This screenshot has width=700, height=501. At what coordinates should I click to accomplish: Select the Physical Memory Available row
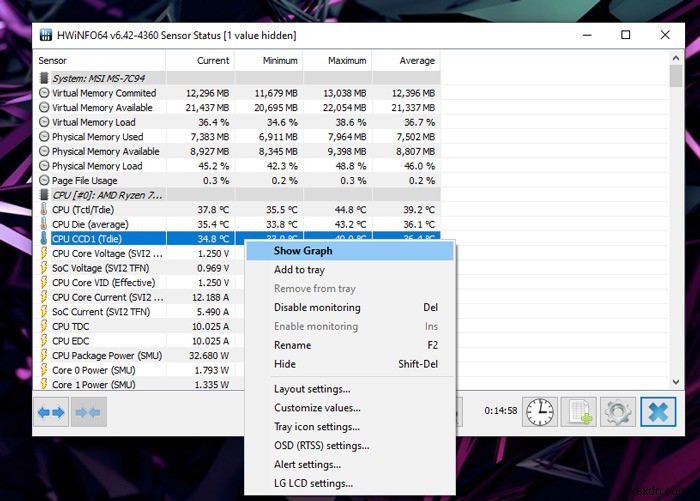pyautogui.click(x=237, y=151)
